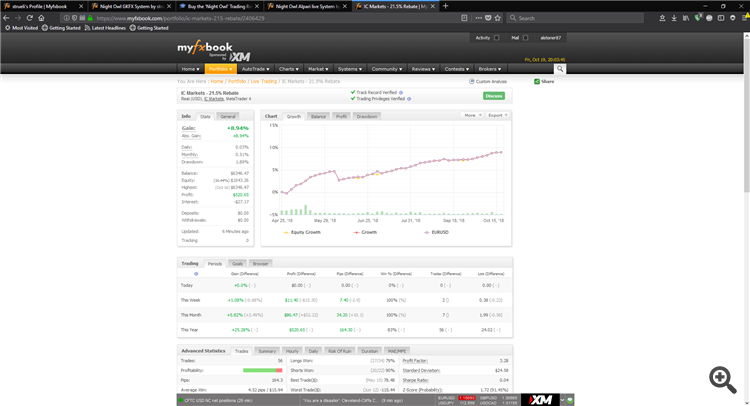
Task: Open the Goals tab in Trading
Action: (x=237, y=263)
